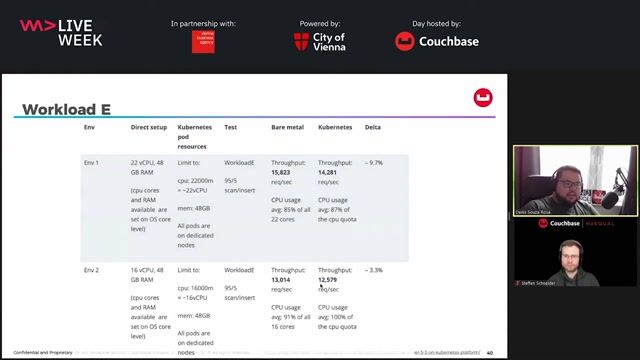Click 'Kubernetes pod resources' column header

pos(194,137)
